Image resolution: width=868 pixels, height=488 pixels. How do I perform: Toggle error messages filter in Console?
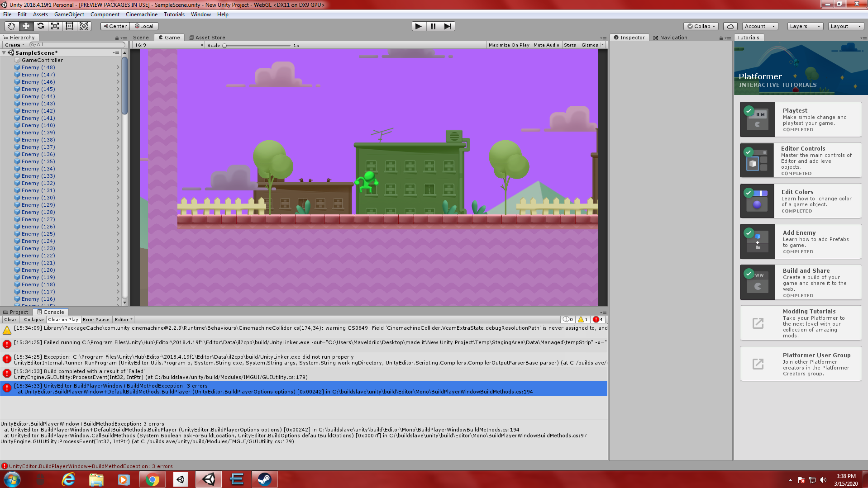pos(598,319)
